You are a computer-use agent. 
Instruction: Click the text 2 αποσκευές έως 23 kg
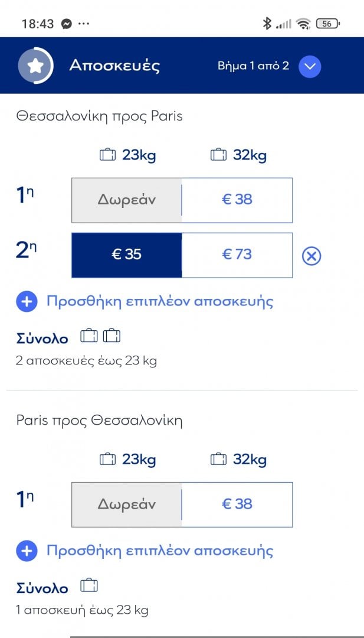click(86, 361)
